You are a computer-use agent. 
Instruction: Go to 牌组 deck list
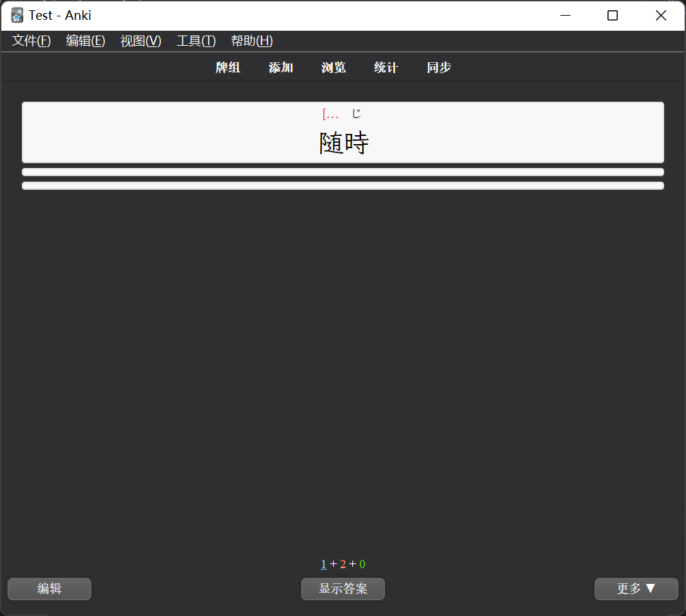[x=228, y=68]
